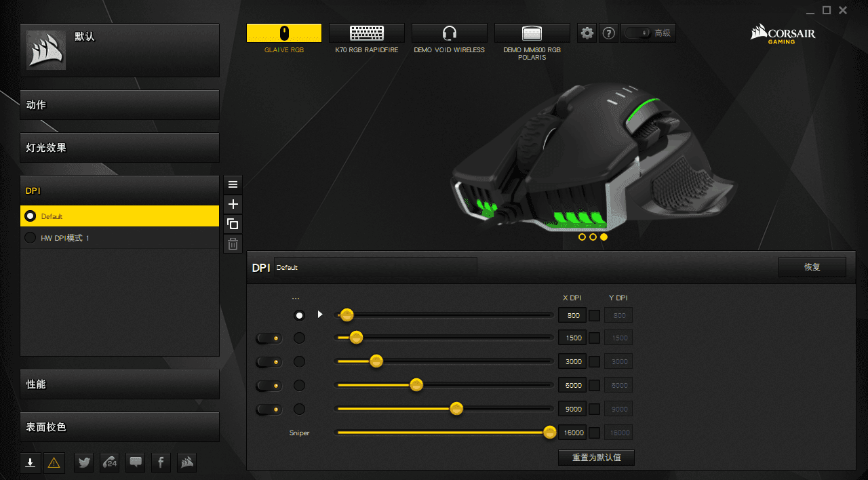Show the second mouse view dot
Viewport: 868px width, 480px height.
click(593, 237)
